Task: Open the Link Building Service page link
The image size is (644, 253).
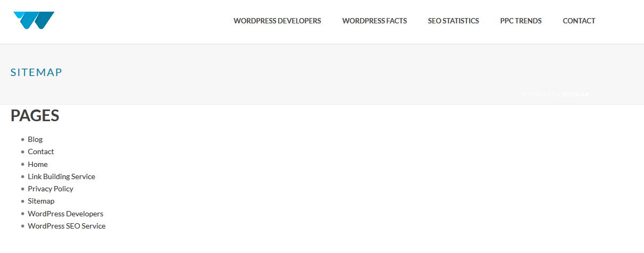Action: click(61, 176)
